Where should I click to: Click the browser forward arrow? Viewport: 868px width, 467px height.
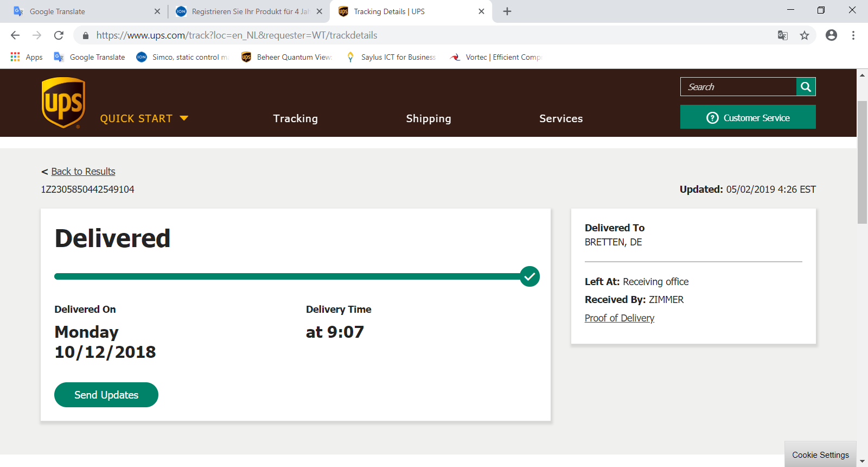coord(37,35)
